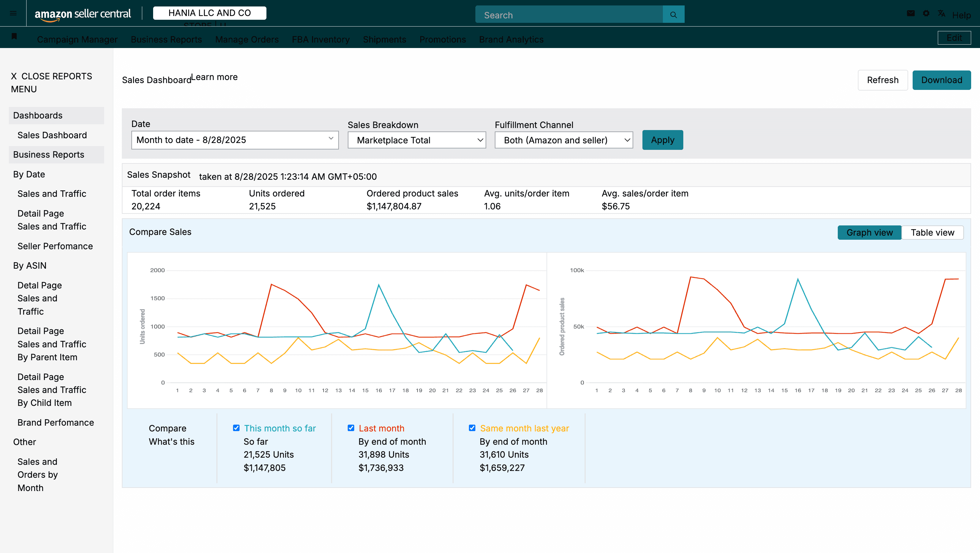Click the Refresh button

click(883, 80)
